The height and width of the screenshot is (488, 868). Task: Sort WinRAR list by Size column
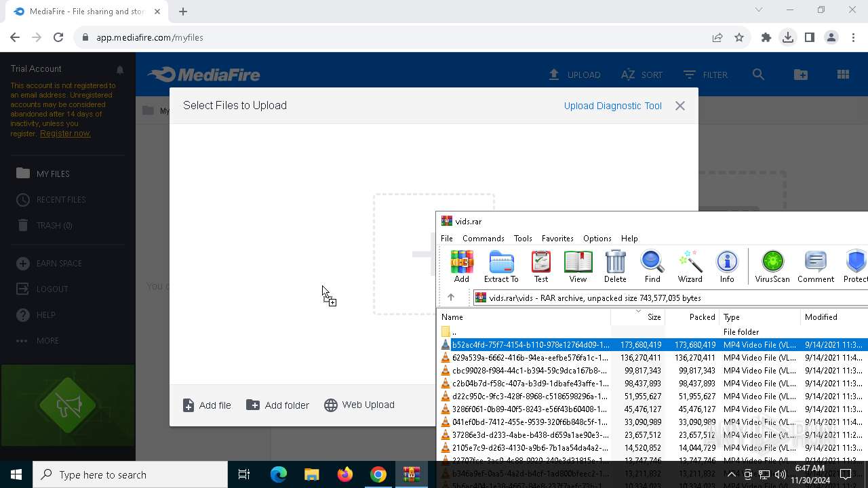click(638, 317)
